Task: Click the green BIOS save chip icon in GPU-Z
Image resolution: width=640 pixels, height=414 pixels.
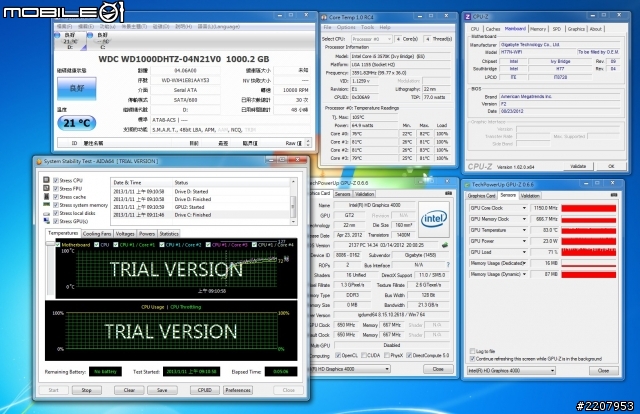Action: click(x=445, y=245)
